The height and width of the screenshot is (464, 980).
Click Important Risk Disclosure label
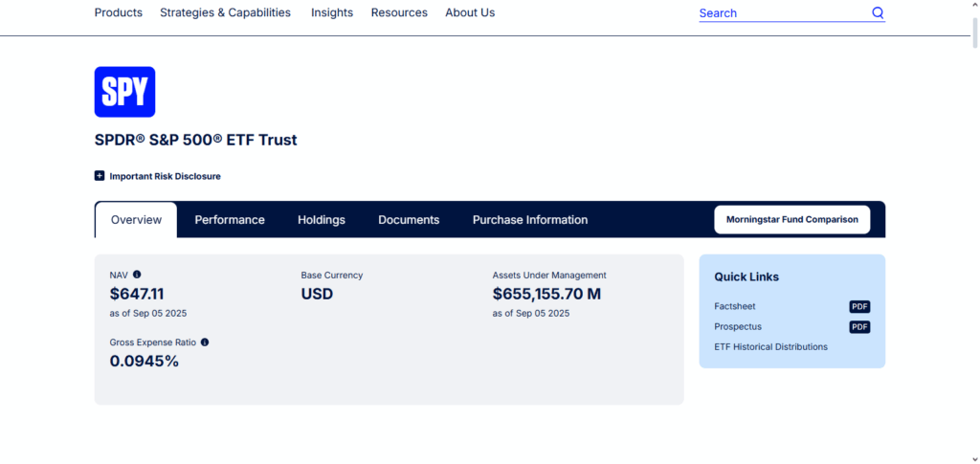(165, 176)
